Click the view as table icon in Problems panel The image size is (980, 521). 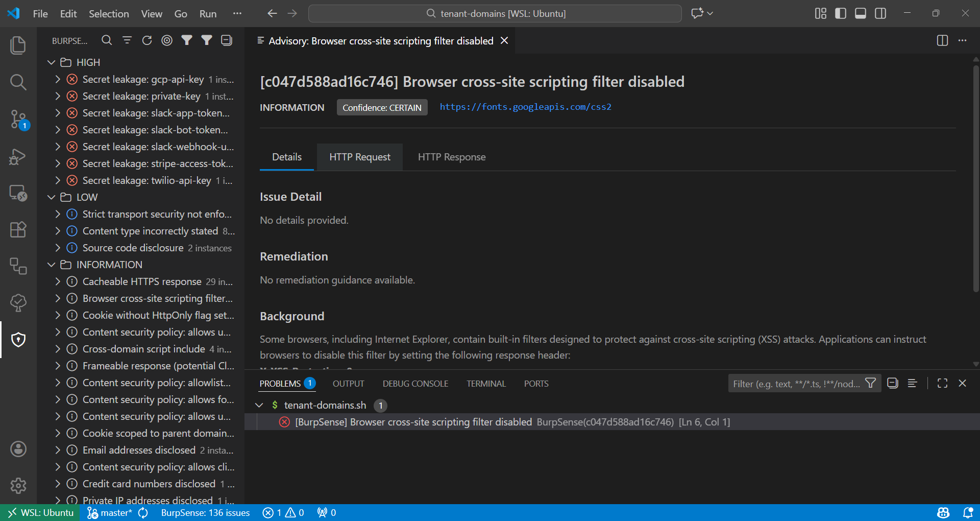point(912,383)
